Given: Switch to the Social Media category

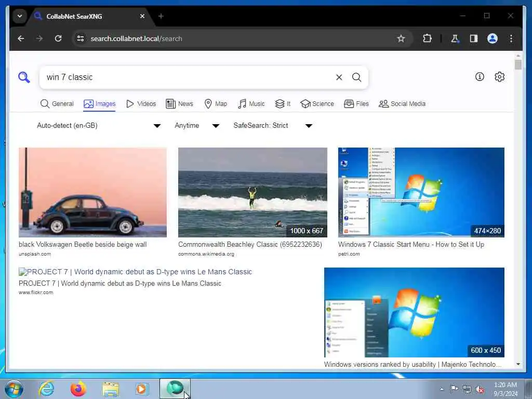Looking at the screenshot, I should coord(402,104).
